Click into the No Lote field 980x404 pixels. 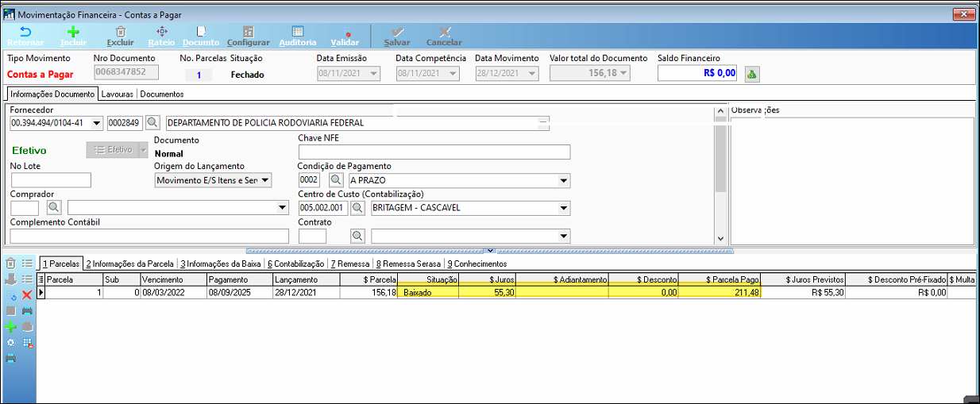click(51, 180)
